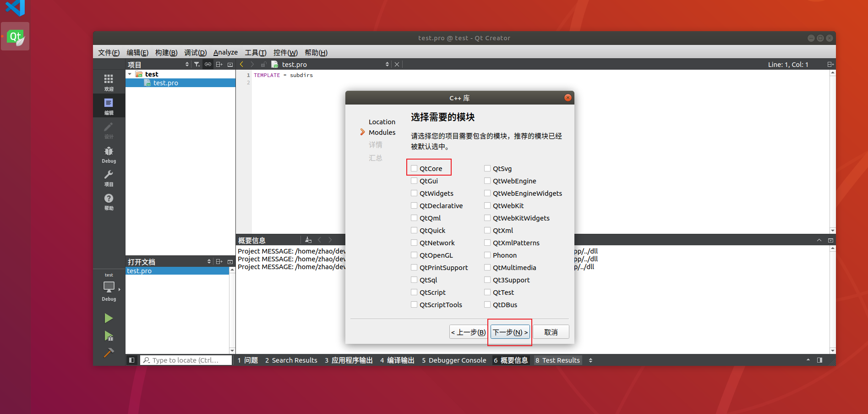Viewport: 868px width, 414px height.
Task: Show the 8 Test Results pane
Action: [557, 360]
